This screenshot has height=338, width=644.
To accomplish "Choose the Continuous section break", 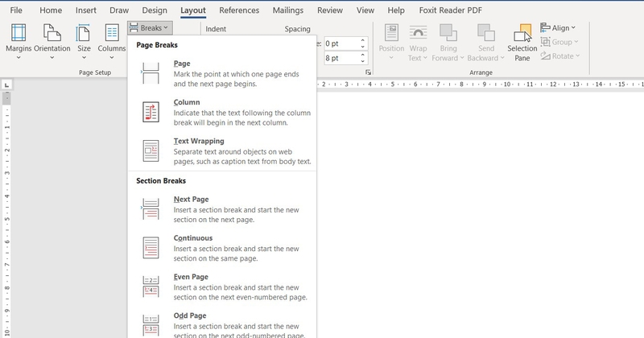I will click(222, 248).
